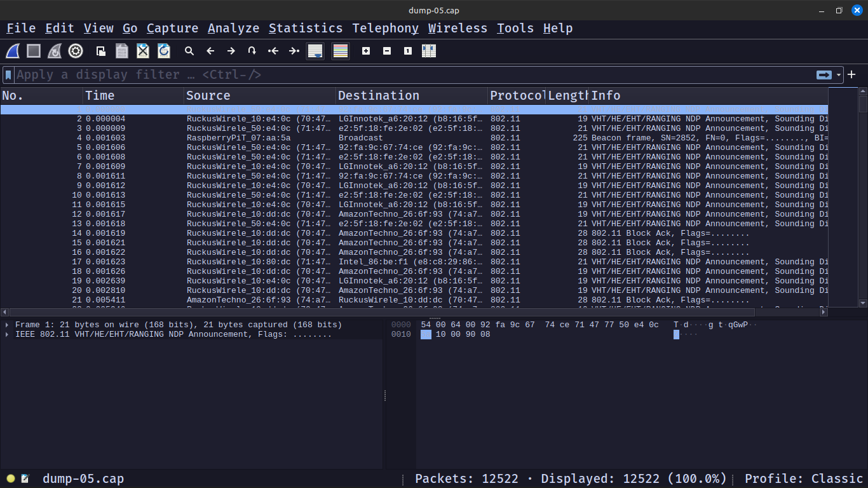Viewport: 868px width, 488px height.
Task: Open the Help menu
Action: (558, 28)
